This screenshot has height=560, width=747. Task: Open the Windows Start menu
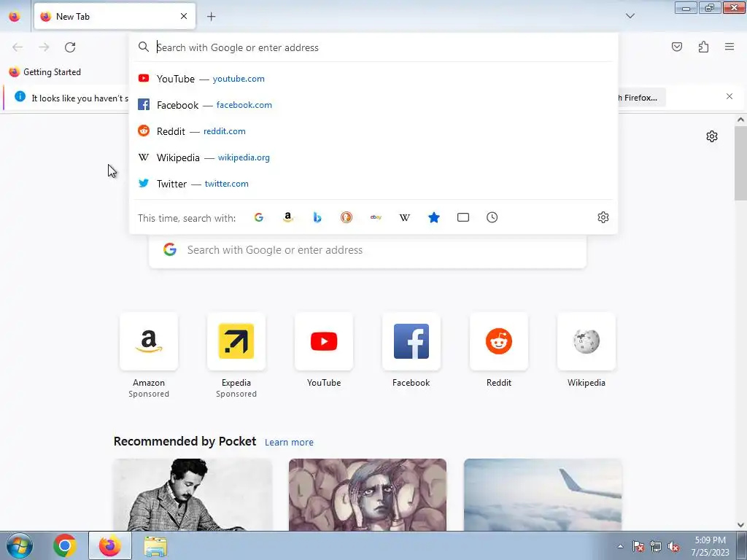20,545
